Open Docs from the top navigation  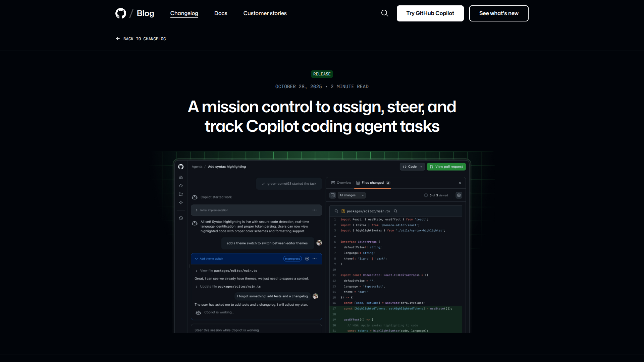pos(221,13)
